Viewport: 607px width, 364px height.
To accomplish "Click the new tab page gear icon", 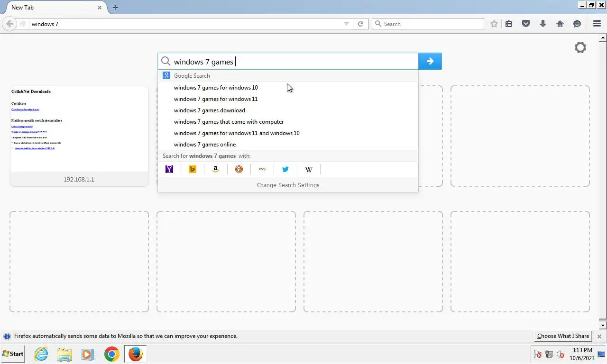I will (580, 47).
